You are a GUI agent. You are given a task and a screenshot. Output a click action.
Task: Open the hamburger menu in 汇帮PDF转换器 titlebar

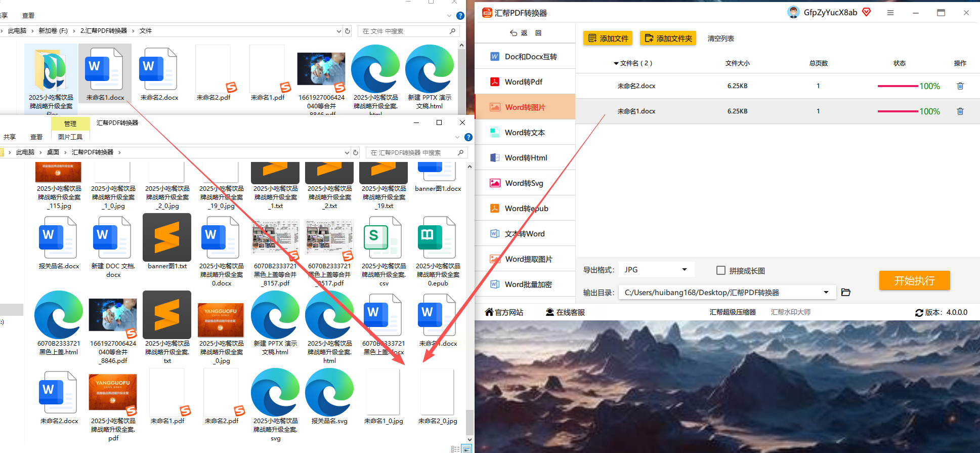pyautogui.click(x=890, y=13)
